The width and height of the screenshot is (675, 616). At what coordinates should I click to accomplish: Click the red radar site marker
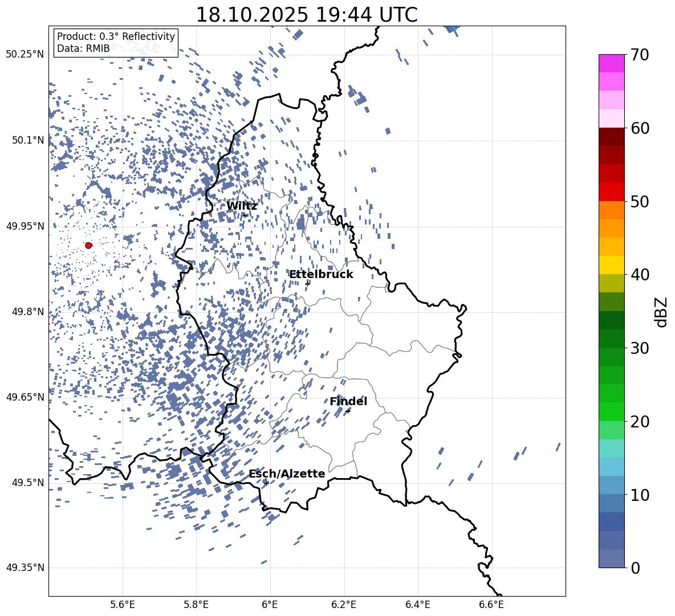coord(88,245)
